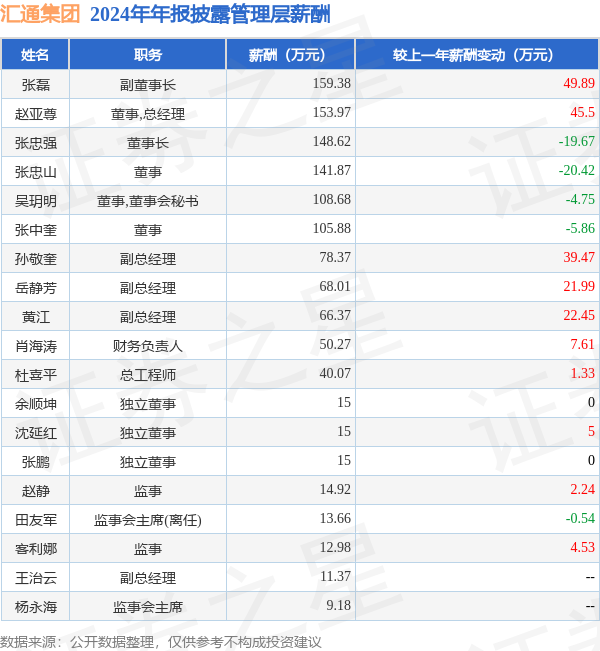The width and height of the screenshot is (600, 651).
Task: Select the name 岳静芳
Action: tap(36, 288)
